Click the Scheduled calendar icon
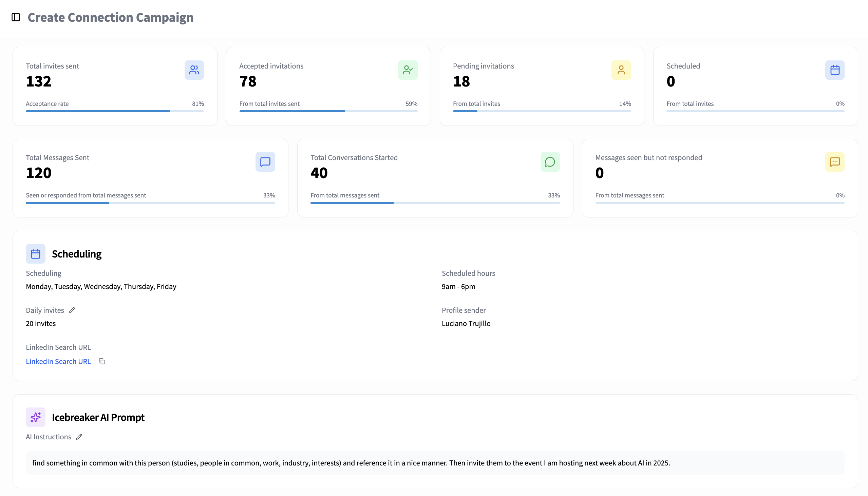Image resolution: width=868 pixels, height=496 pixels. pyautogui.click(x=835, y=70)
